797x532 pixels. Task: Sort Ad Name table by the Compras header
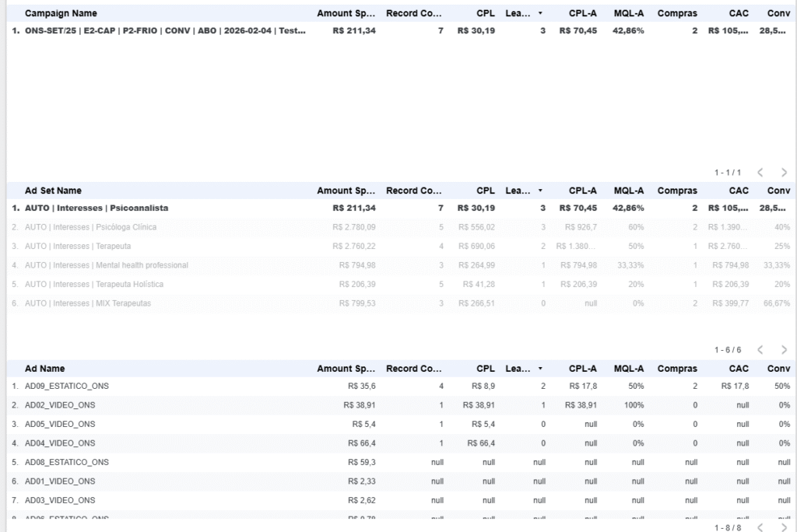pos(677,369)
